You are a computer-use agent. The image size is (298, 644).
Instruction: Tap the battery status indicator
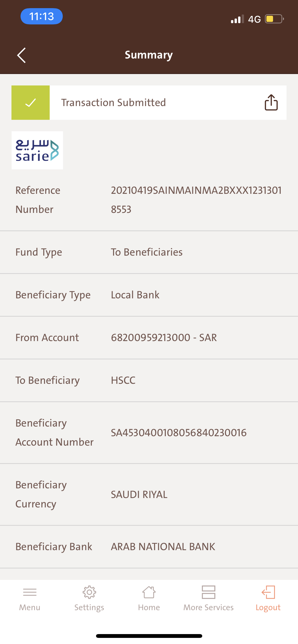click(x=274, y=19)
